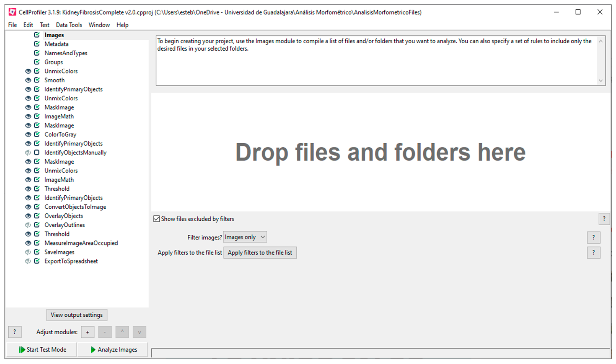Open the Test menu
The height and width of the screenshot is (364, 616).
pyautogui.click(x=44, y=25)
